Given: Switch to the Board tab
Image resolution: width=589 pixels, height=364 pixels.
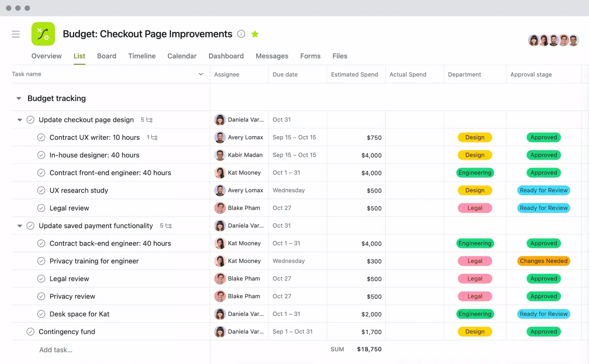Looking at the screenshot, I should [x=107, y=56].
